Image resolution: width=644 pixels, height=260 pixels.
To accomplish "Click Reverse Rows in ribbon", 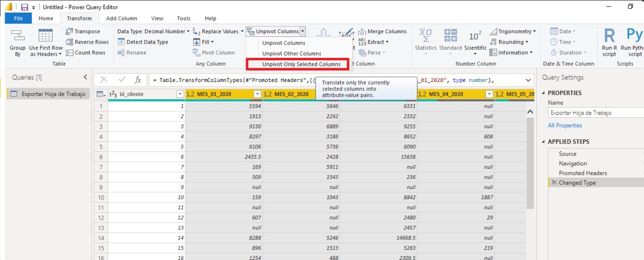I will pyautogui.click(x=87, y=42).
